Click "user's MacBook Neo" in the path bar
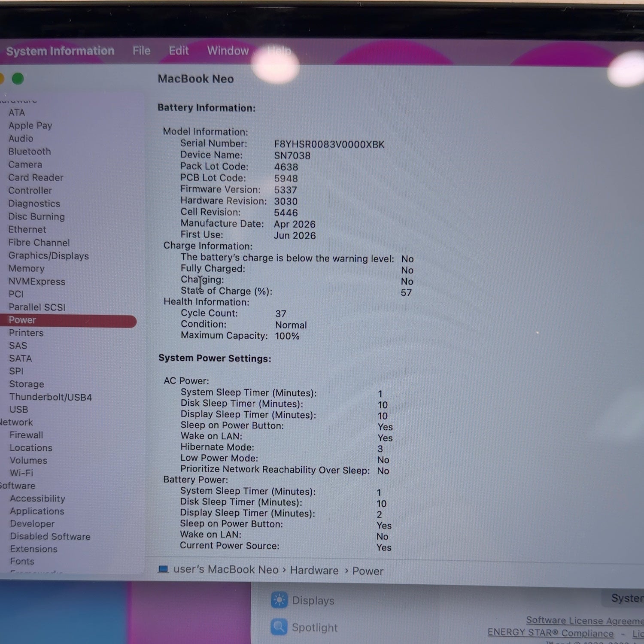 (x=226, y=570)
